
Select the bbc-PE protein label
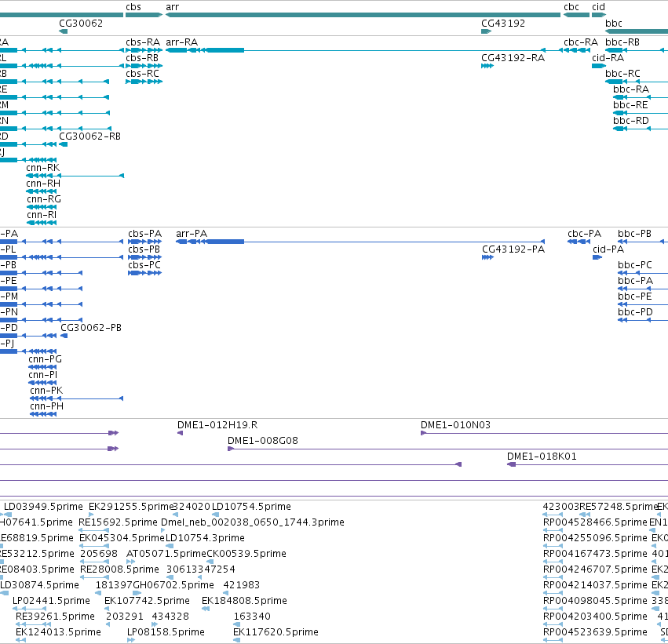coord(635,297)
